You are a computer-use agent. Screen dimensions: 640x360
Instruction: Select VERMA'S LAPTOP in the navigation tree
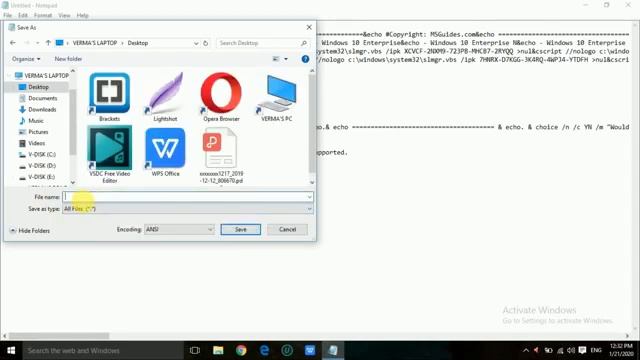point(42,76)
